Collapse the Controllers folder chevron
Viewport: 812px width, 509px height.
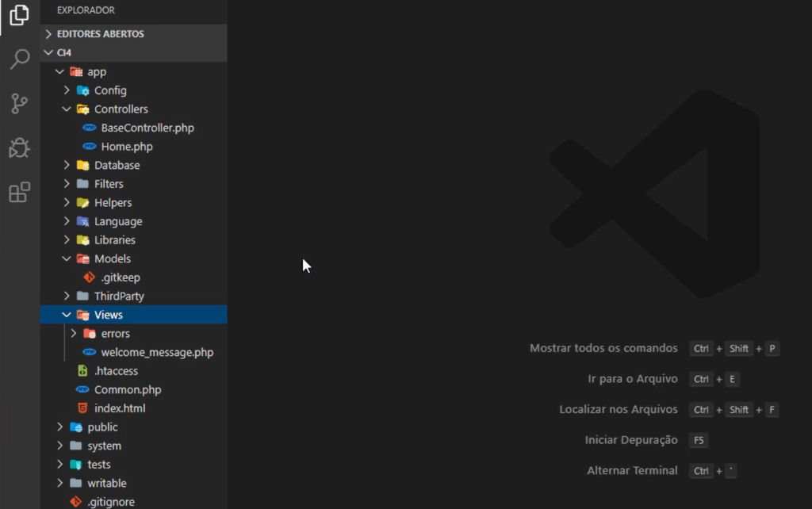point(67,109)
